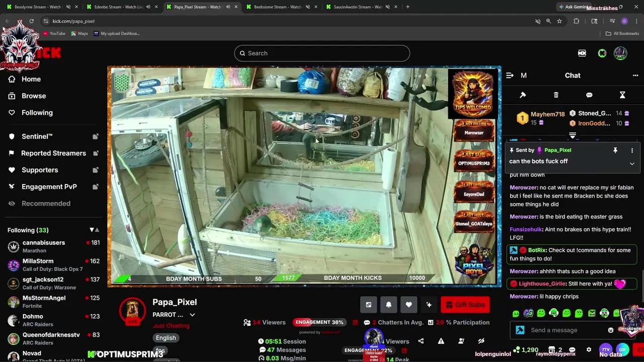Open Browse in the sidebar
This screenshot has height=362, width=644.
point(34,96)
